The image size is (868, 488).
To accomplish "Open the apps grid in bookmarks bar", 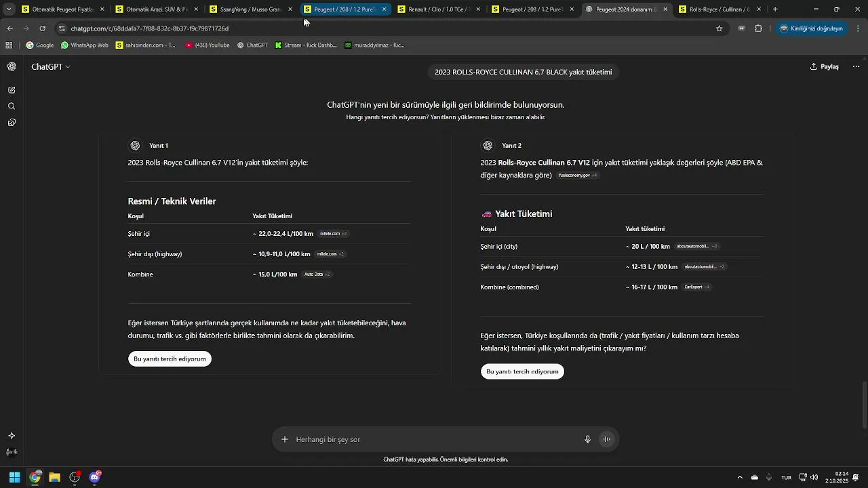I will [9, 45].
